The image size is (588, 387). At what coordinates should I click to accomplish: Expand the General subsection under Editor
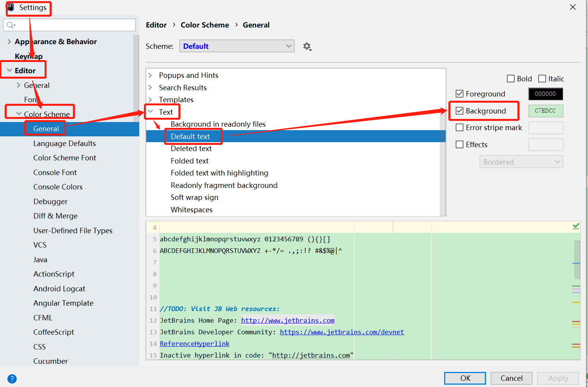19,85
